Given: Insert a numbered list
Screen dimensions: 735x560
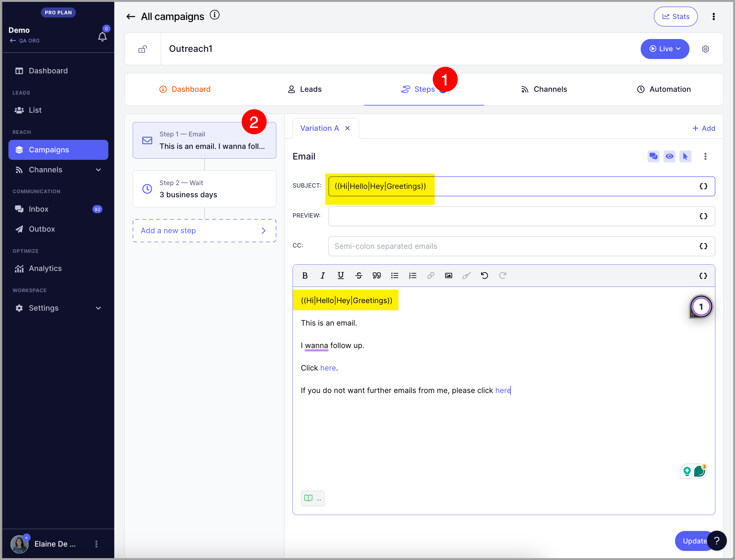Looking at the screenshot, I should [413, 276].
